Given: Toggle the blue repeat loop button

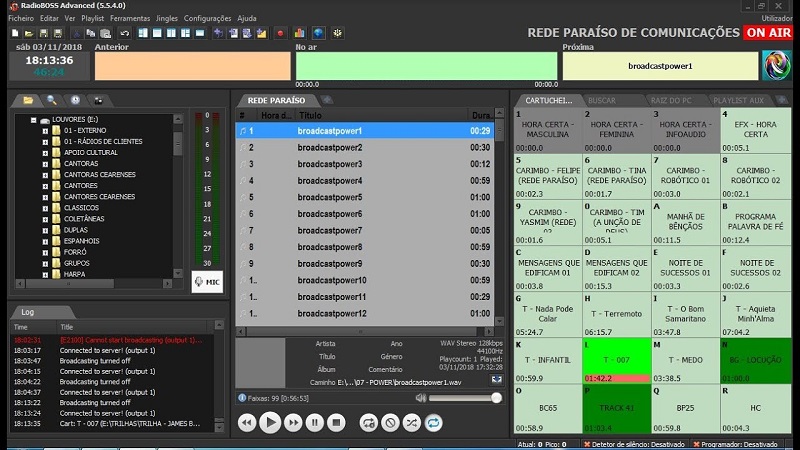Looking at the screenshot, I should [433, 423].
